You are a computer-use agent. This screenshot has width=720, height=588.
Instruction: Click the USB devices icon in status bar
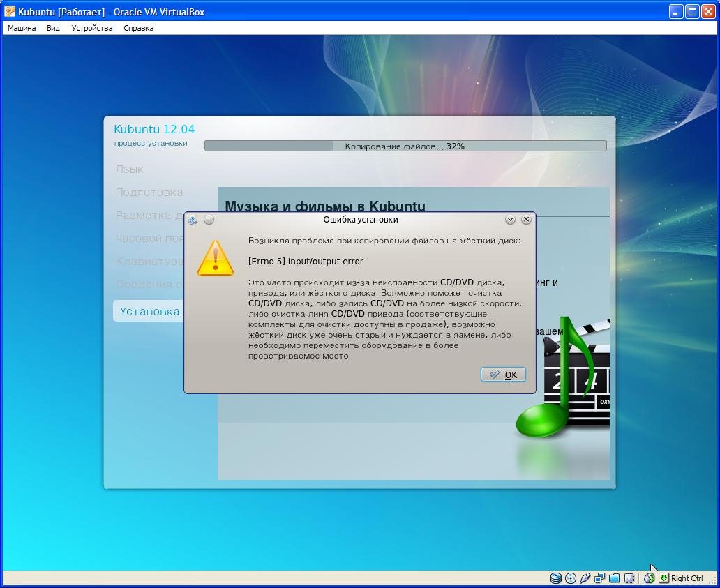pyautogui.click(x=585, y=578)
